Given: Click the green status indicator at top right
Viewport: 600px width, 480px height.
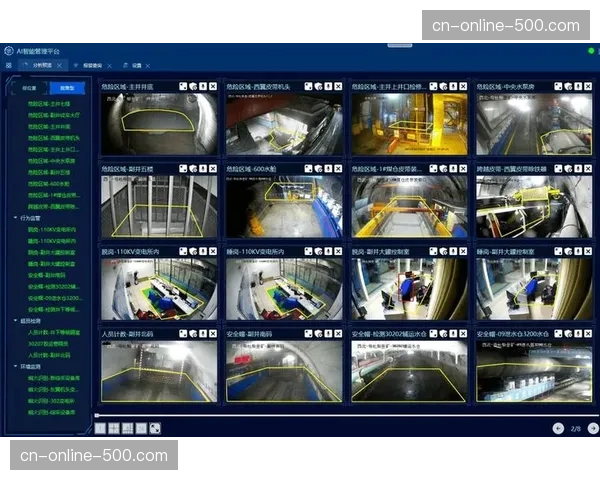Looking at the screenshot, I should pos(591,51).
